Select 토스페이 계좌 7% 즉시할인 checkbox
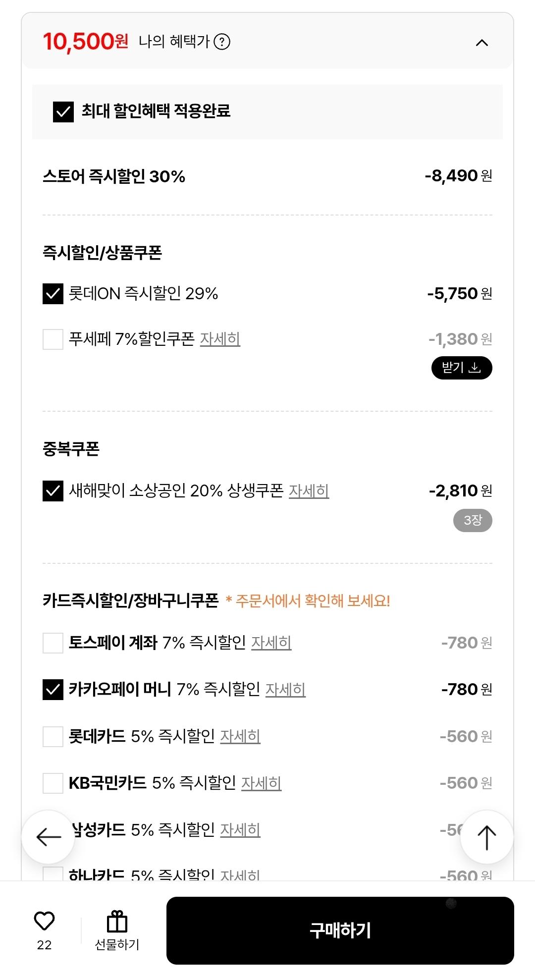This screenshot has height=980, width=535. tap(53, 643)
